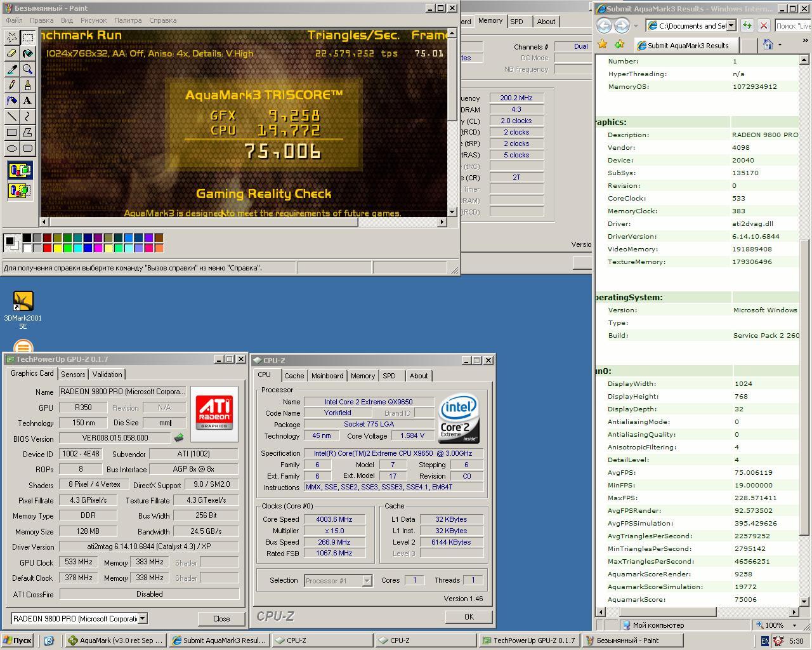The image size is (812, 650).
Task: Open the Файл menu in Paint
Action: point(14,20)
